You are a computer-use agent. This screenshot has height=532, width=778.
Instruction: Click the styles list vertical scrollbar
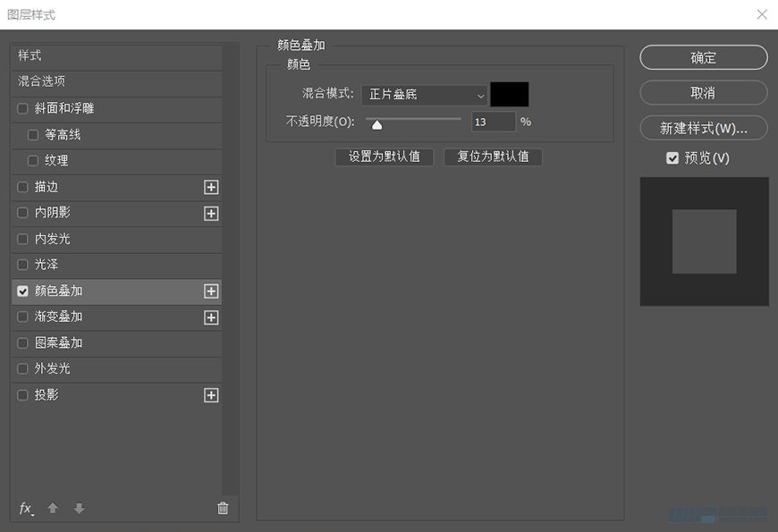(x=229, y=269)
